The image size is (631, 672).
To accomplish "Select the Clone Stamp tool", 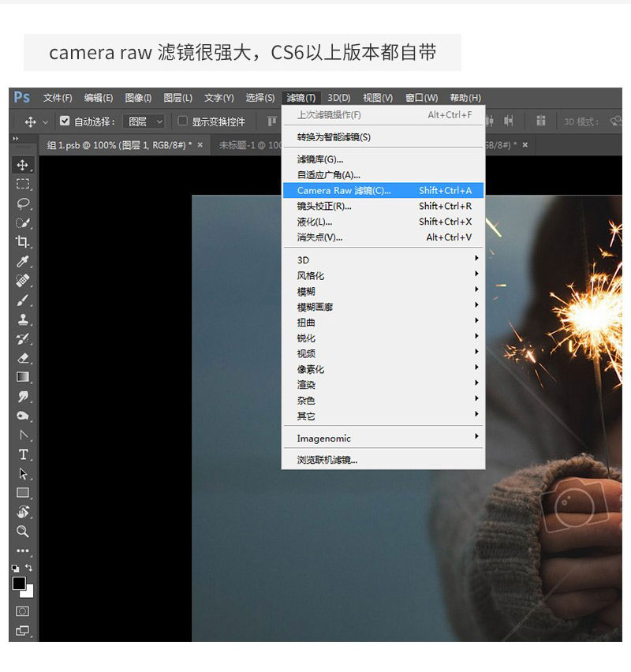I will tap(23, 319).
